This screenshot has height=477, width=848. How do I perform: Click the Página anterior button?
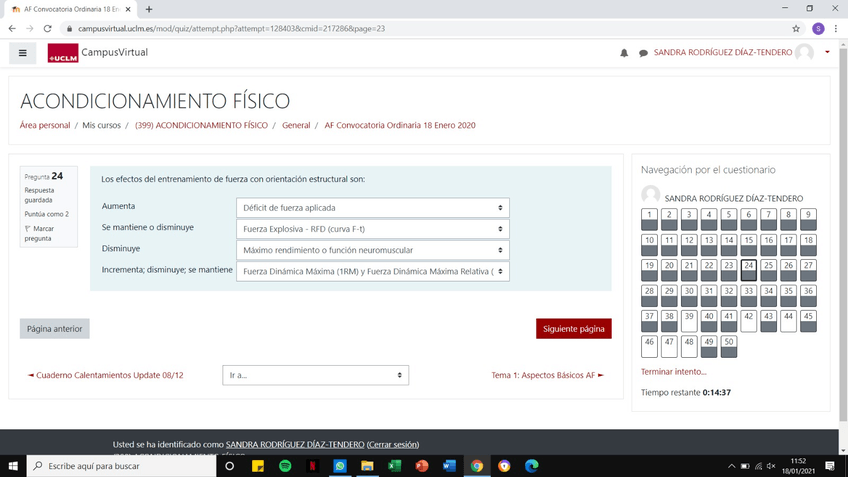click(55, 329)
